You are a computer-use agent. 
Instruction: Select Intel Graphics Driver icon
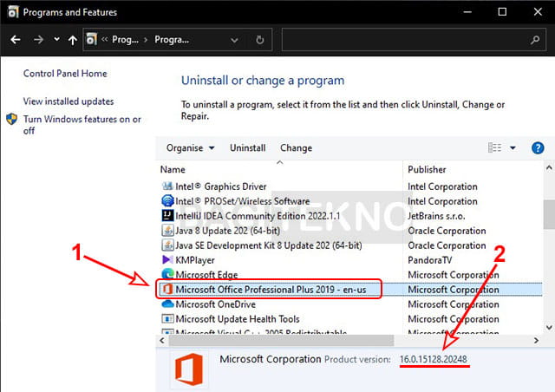[167, 186]
